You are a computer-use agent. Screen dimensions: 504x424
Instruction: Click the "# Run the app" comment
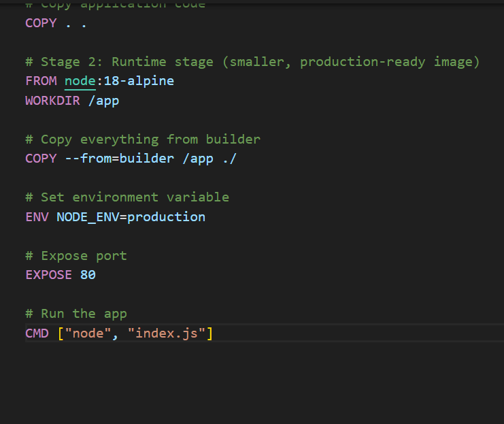point(76,314)
